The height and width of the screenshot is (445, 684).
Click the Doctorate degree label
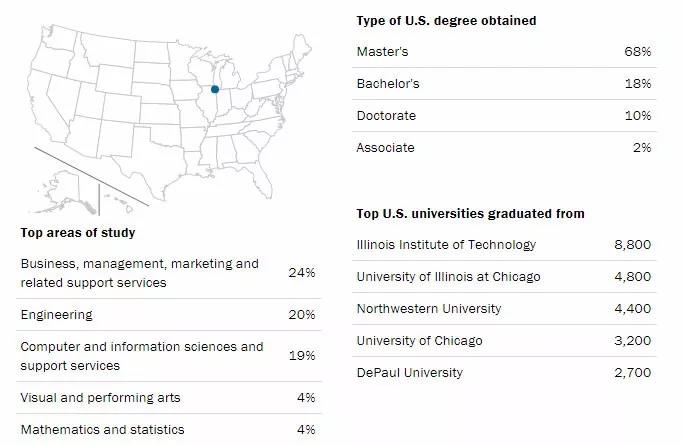386,115
